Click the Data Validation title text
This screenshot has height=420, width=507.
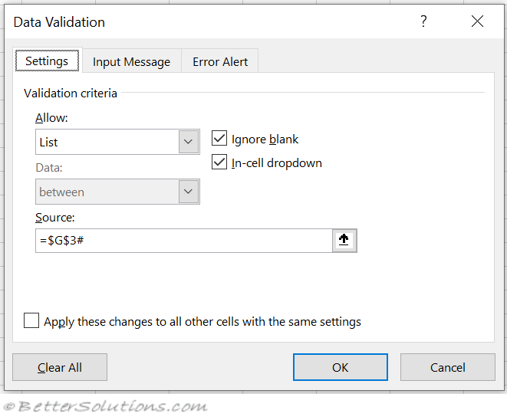click(59, 22)
